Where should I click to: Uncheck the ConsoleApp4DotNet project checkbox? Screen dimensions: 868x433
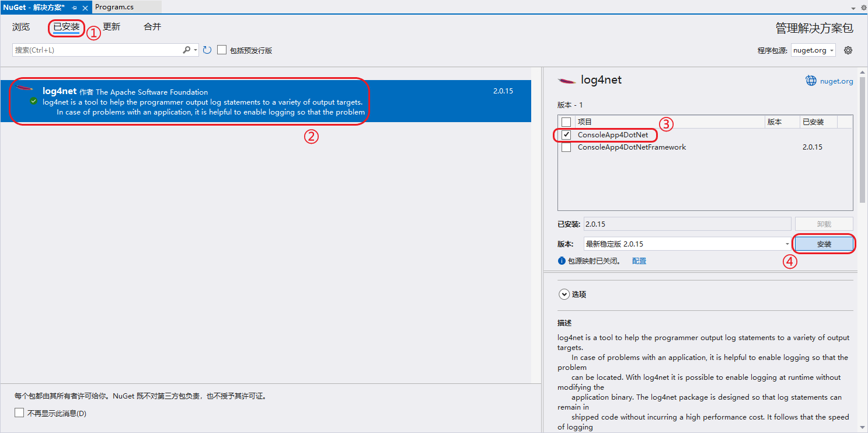(566, 135)
